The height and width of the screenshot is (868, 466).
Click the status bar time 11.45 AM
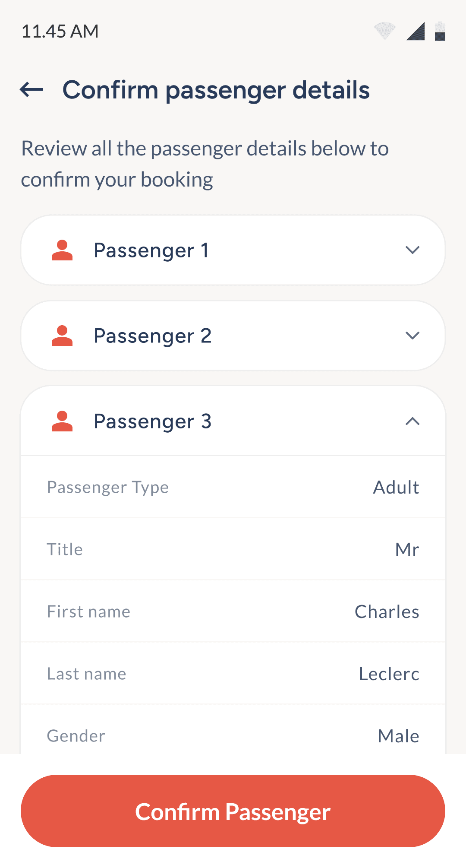tap(60, 32)
